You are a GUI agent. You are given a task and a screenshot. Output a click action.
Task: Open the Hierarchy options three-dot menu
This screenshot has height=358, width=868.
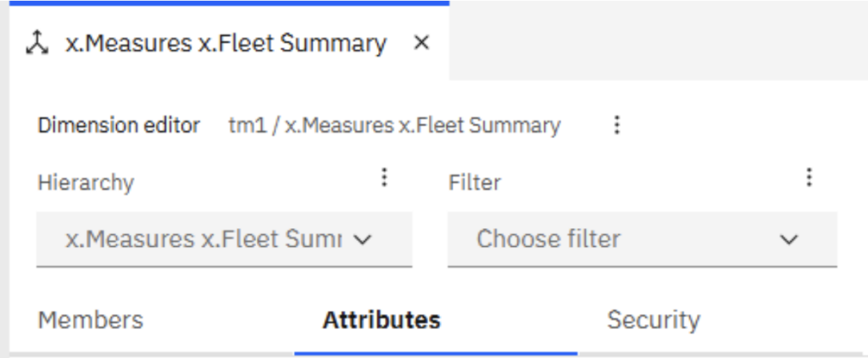click(384, 177)
